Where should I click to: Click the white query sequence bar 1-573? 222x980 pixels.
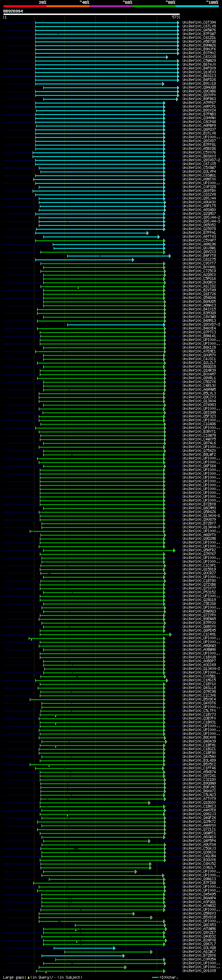[x=92, y=15]
